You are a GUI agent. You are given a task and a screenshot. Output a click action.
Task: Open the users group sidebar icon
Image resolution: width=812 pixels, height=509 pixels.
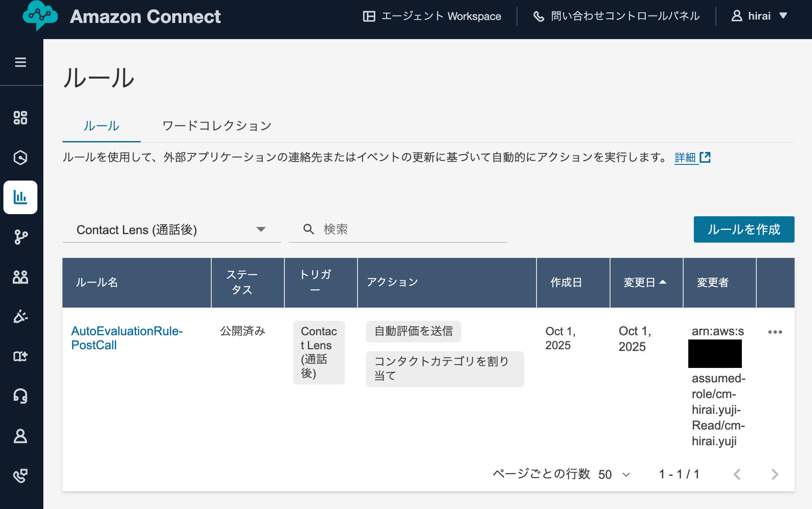pyautogui.click(x=20, y=277)
